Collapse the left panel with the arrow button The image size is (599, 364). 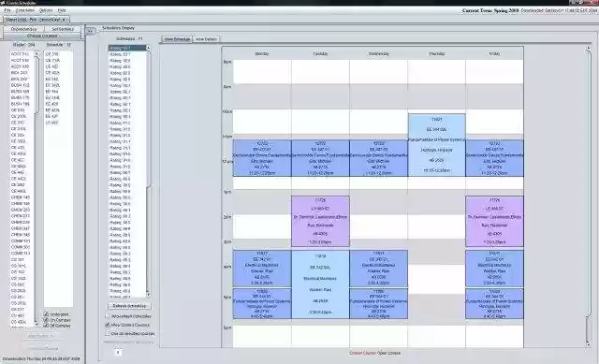(x=91, y=32)
